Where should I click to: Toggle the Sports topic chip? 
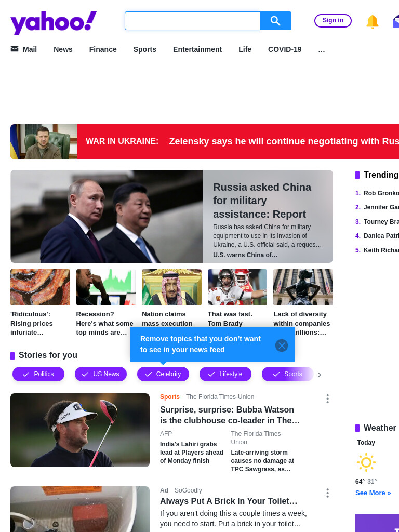click(x=288, y=374)
